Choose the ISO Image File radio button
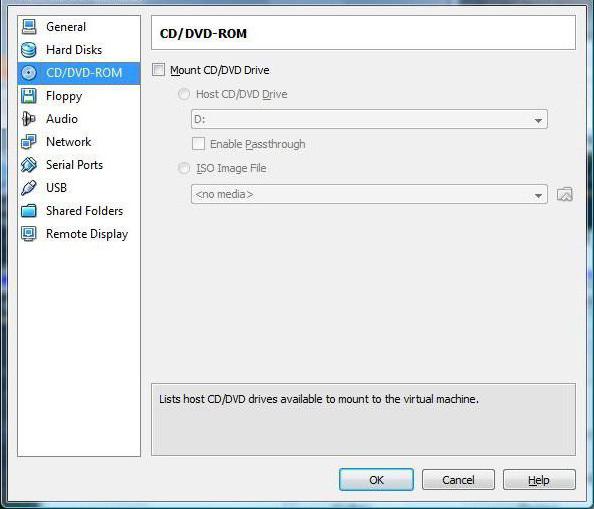Image resolution: width=594 pixels, height=509 pixels. coord(184,168)
